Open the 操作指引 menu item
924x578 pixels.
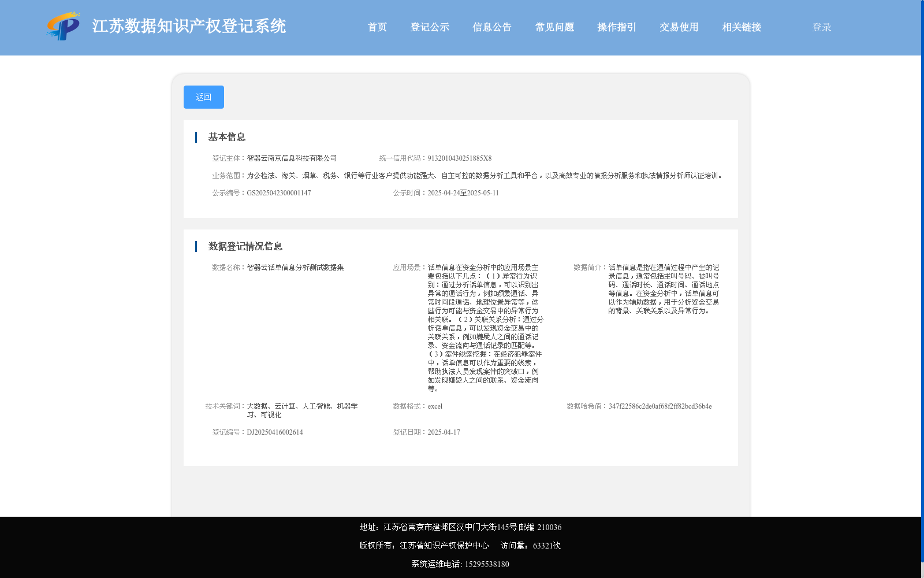617,27
